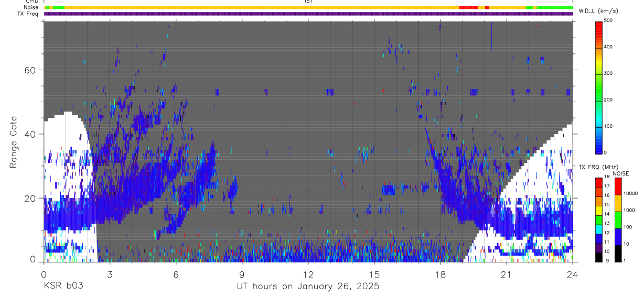644x297 pixels.
Task: Pick the orange block of NOISE legend
Action: [618, 203]
